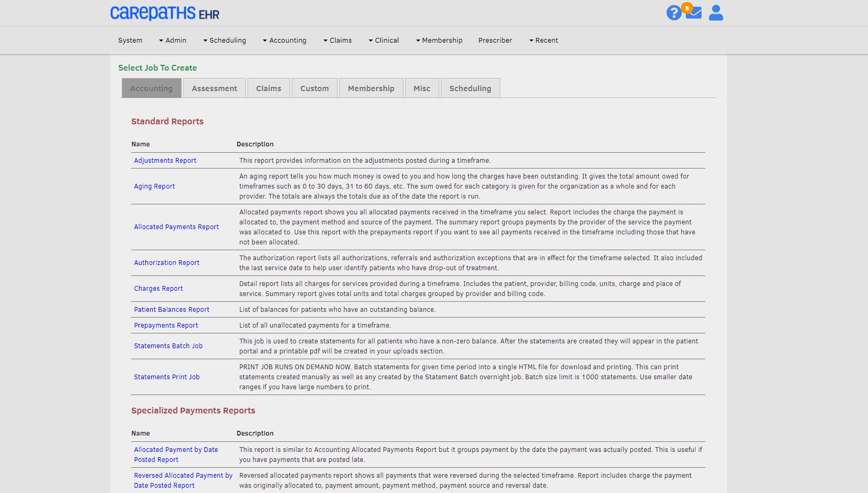Open the Prescriber menu item
The image size is (868, 493).
coord(495,41)
